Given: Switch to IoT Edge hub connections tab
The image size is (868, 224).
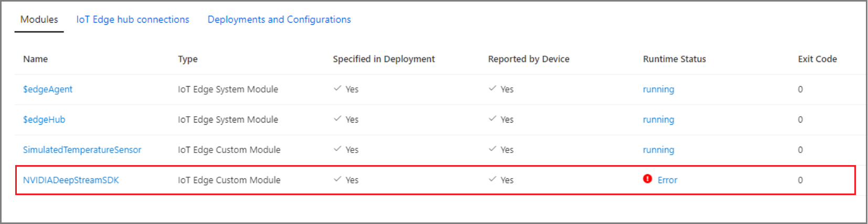Looking at the screenshot, I should (x=132, y=19).
